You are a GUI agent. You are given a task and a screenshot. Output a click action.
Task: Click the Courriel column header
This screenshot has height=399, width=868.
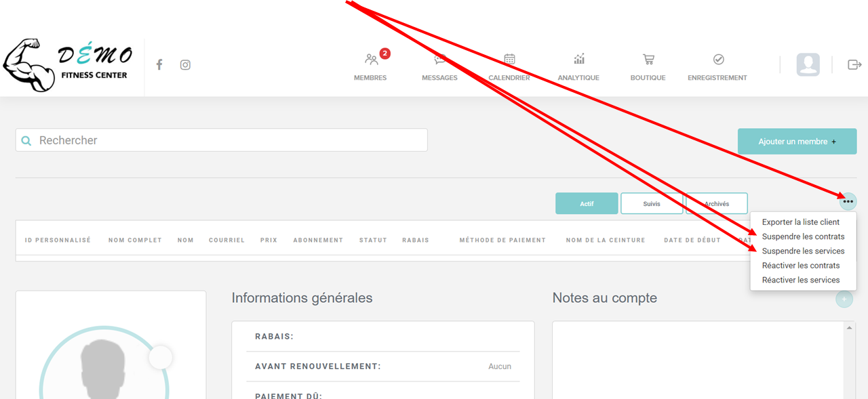226,240
